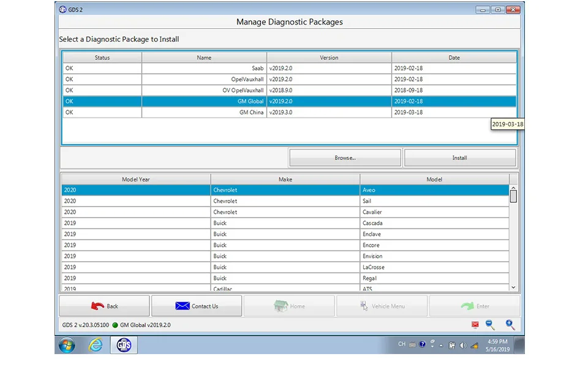Click the keyboard tray icon beside CH
Screen dimensions: 588x378
(412, 345)
